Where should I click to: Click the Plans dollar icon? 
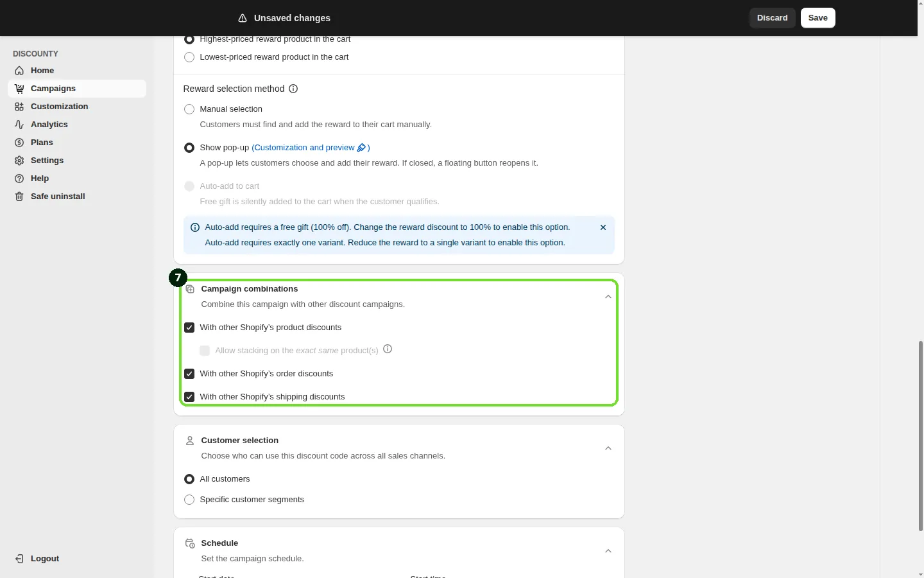(19, 143)
